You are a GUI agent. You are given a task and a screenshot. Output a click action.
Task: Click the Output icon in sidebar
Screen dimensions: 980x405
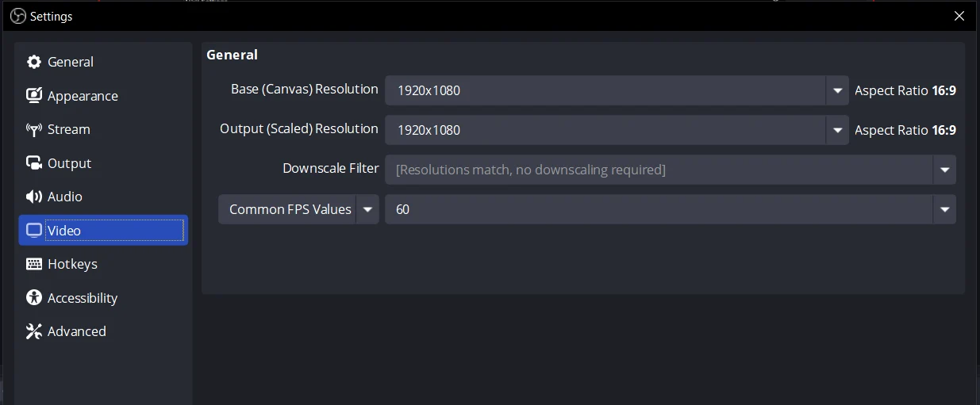(x=34, y=163)
